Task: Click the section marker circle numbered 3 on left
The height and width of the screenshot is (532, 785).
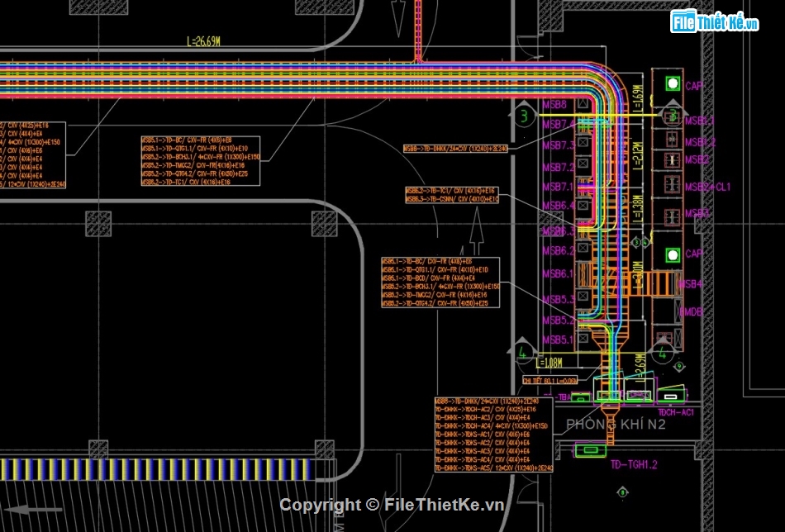Action: [x=523, y=116]
